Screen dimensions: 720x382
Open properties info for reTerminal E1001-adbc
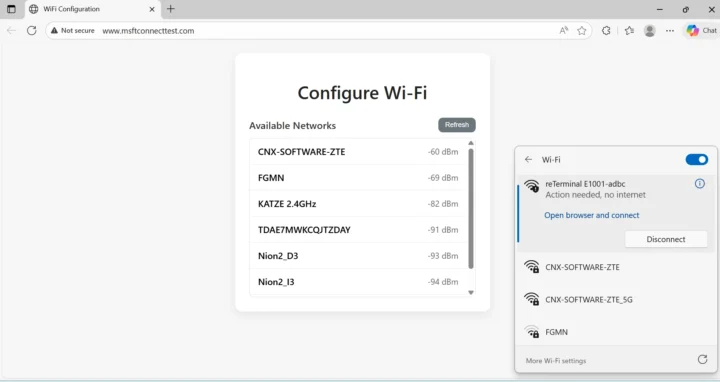coord(700,184)
